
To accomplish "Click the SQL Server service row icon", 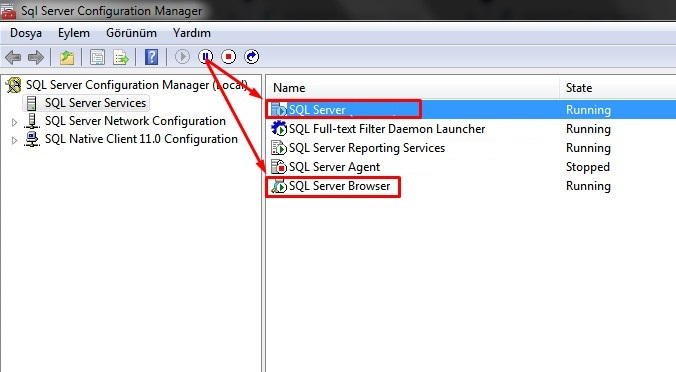I will coord(279,110).
